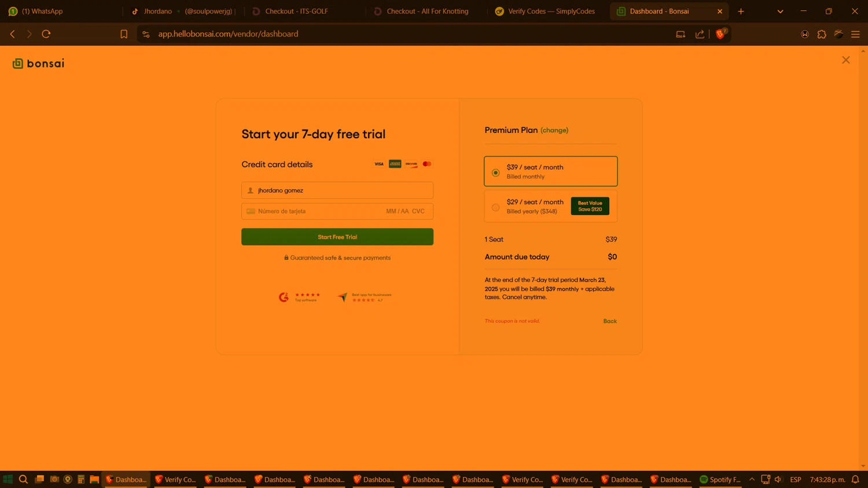Viewport: 868px width, 488px height.
Task: Click the CVC field
Action: (418, 211)
